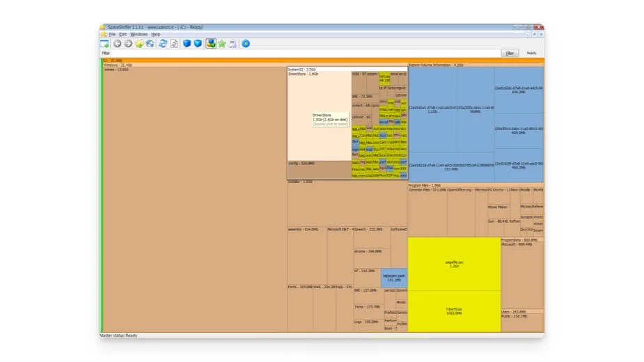Screen dimensions: 644x362
Task: Select the Temp folder block
Action: coord(369,312)
